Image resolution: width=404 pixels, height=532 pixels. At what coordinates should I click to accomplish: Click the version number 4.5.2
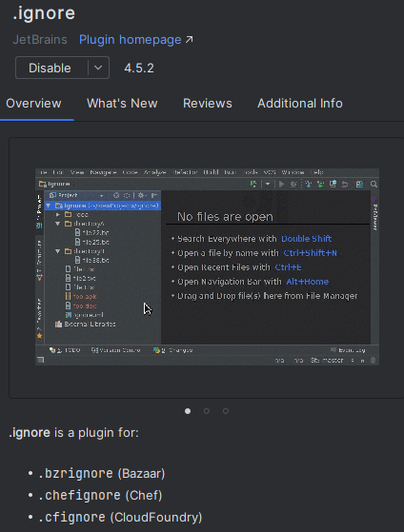139,69
